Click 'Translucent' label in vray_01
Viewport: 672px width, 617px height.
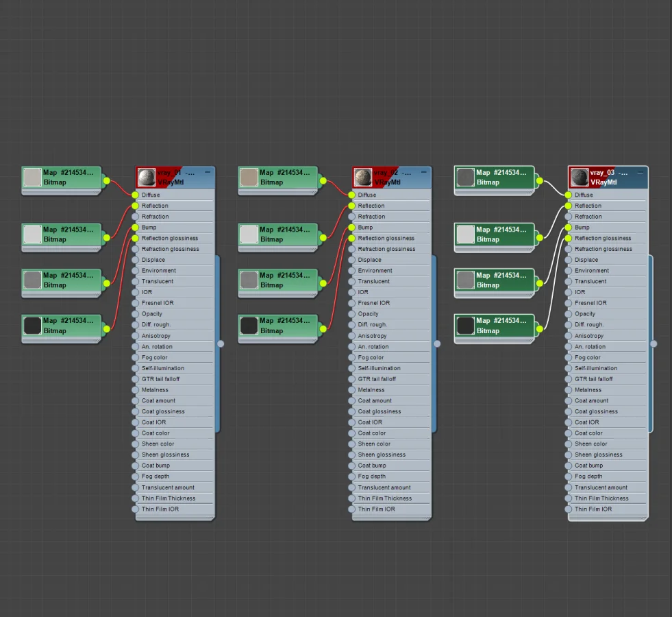click(x=158, y=281)
